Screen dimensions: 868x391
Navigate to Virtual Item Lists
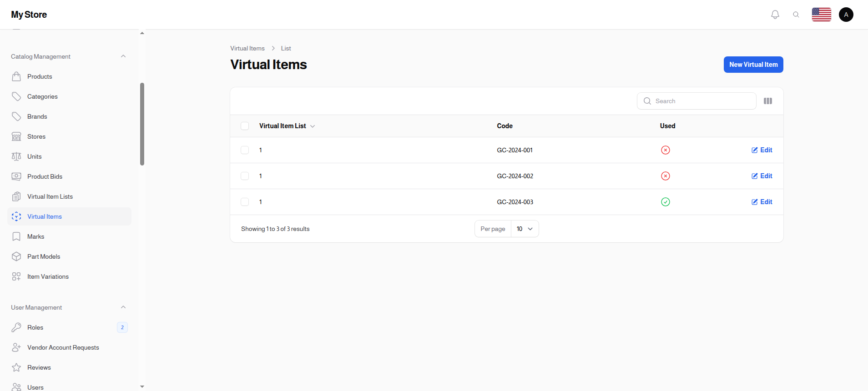coord(69,196)
